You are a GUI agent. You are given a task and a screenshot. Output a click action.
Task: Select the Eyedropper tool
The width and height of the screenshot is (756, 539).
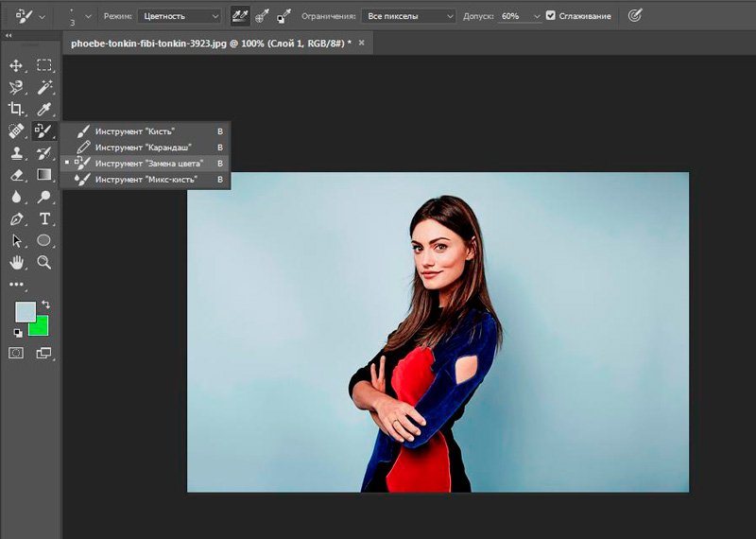tap(43, 109)
